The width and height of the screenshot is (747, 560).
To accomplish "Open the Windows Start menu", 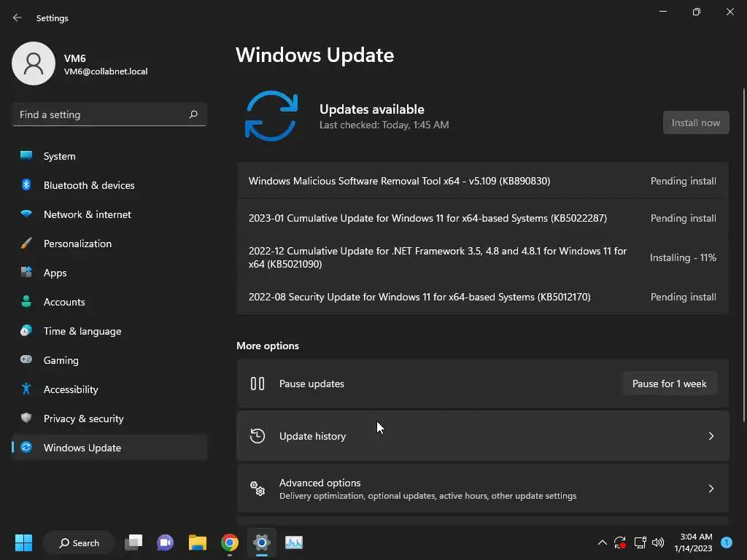I will (23, 542).
